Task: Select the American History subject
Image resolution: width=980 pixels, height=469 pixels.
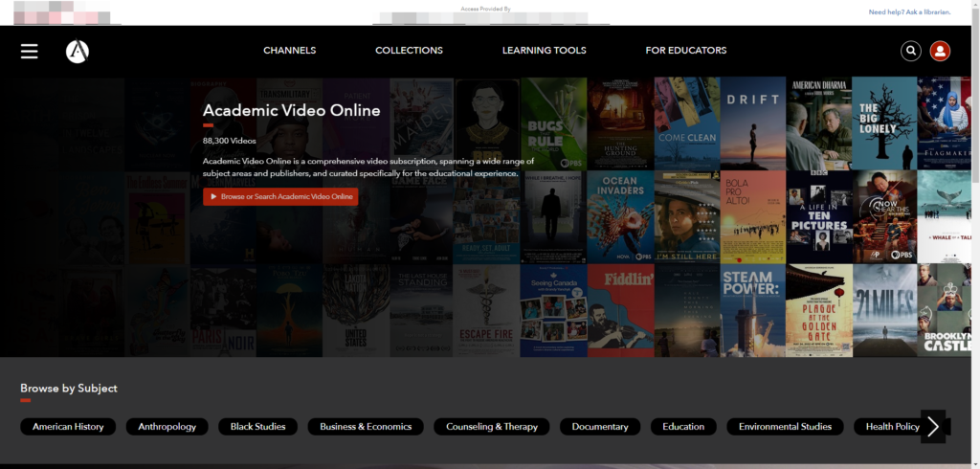Action: (x=68, y=427)
